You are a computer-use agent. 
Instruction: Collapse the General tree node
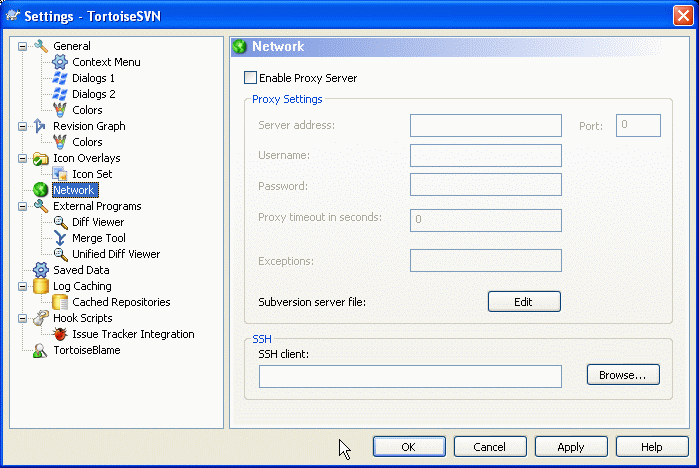point(22,46)
